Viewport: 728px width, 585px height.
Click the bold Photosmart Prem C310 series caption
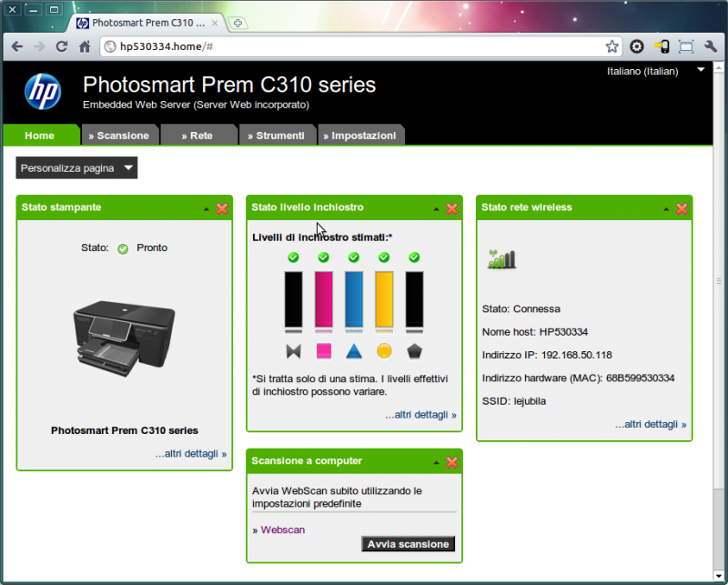tap(125, 430)
